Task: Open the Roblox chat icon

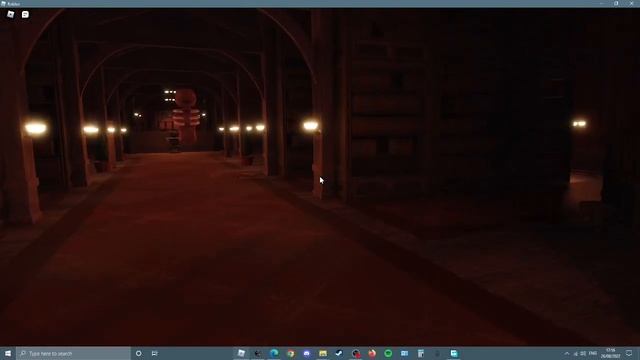Action: [25, 14]
